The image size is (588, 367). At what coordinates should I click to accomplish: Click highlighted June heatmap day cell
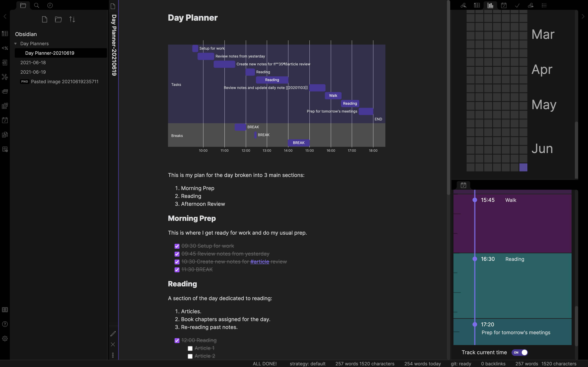click(523, 167)
